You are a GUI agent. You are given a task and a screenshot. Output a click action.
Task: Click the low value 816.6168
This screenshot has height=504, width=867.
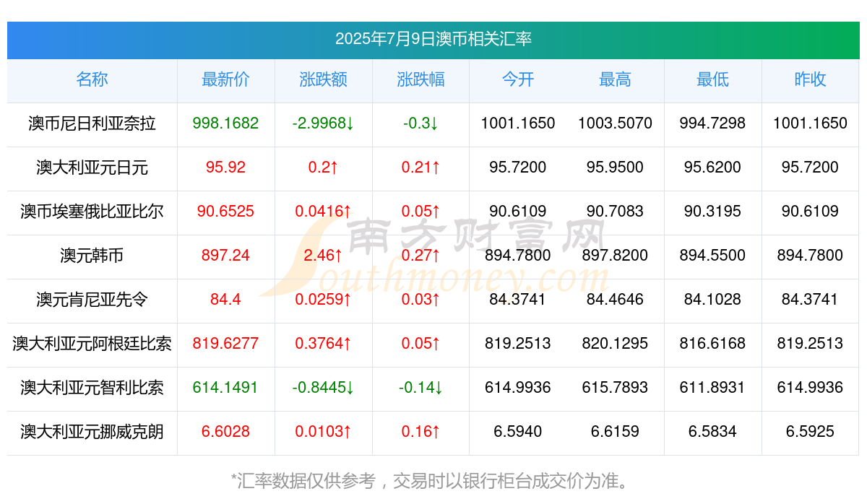coord(712,344)
